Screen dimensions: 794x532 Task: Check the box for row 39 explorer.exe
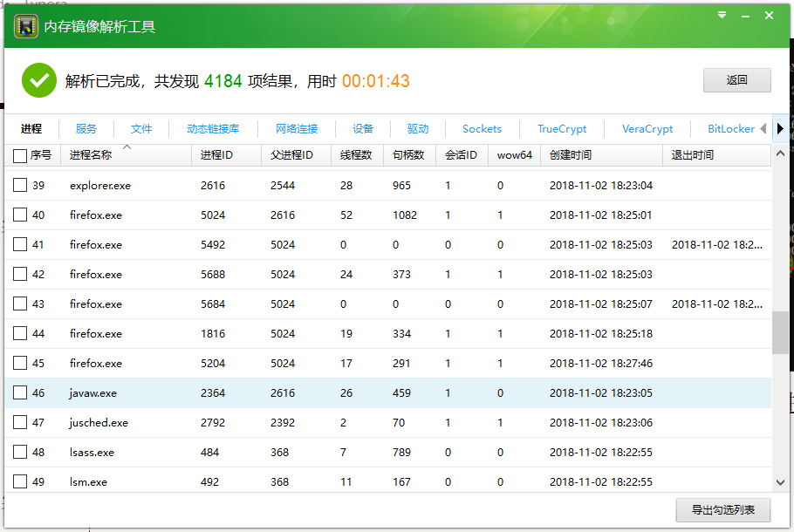coord(20,185)
